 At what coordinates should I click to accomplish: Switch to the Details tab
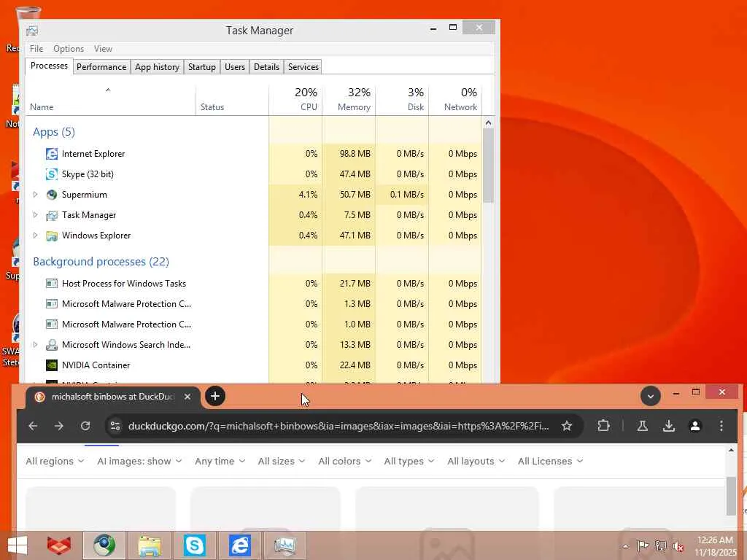[x=266, y=67]
